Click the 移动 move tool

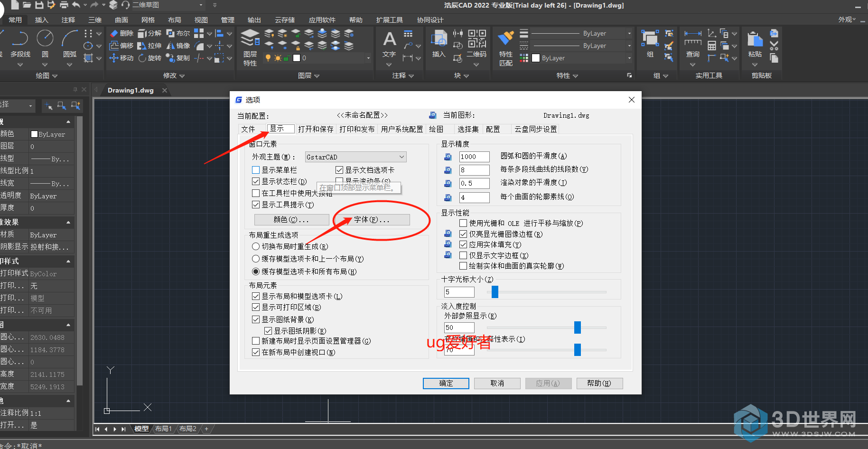pyautogui.click(x=121, y=58)
